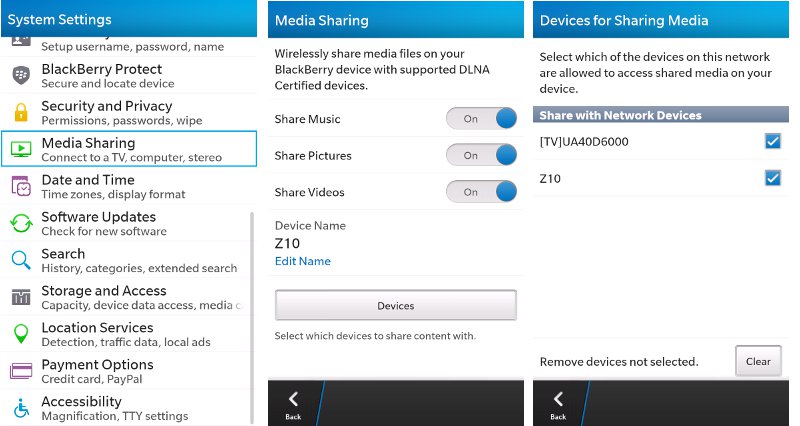This screenshot has height=426, width=800.
Task: Click the BlackBerry Protect icon
Action: coord(21,75)
